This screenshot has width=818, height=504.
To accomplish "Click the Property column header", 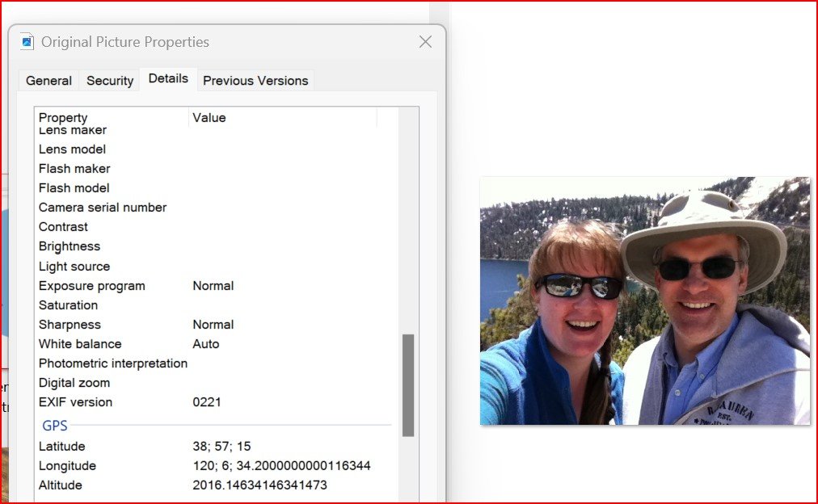I will (63, 118).
